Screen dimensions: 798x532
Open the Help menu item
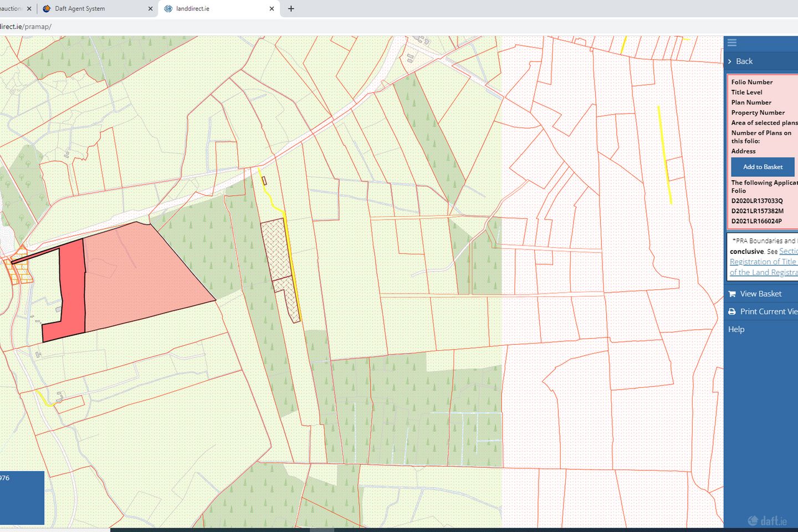[736, 329]
